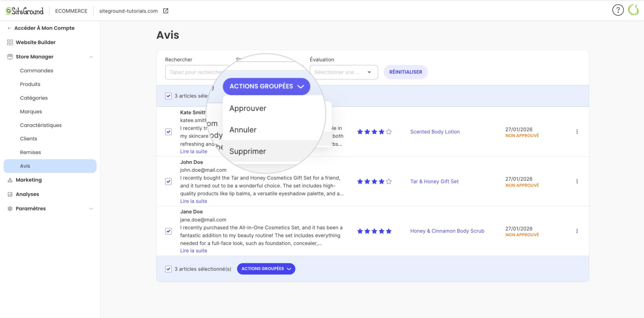Open three-dot menu for Kate Smith review
This screenshot has width=644, height=318.
[x=577, y=132]
